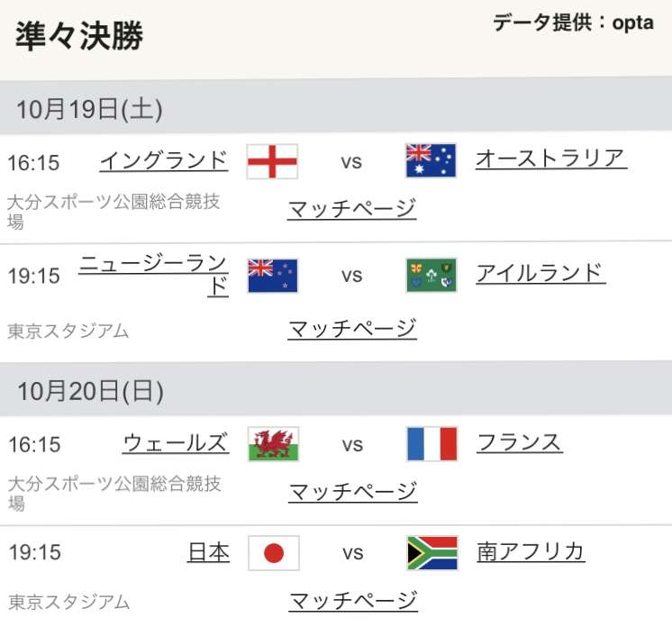Click the France tricolor flag icon

click(431, 443)
